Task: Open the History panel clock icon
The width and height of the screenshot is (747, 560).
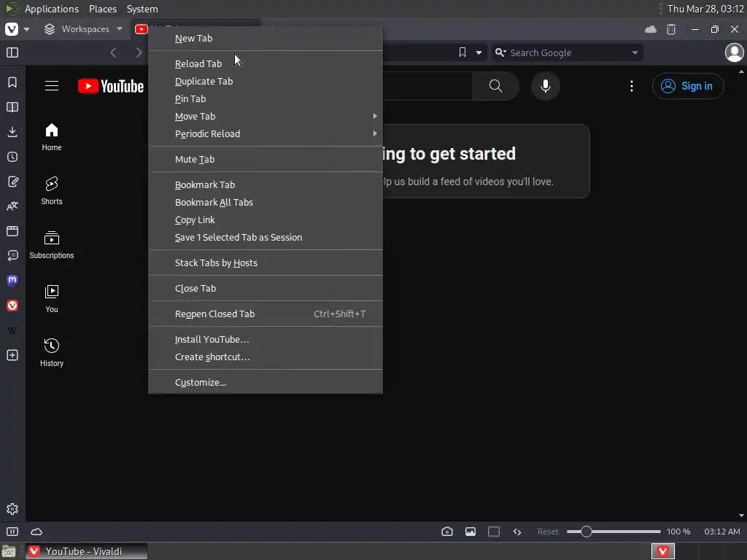Action: click(x=12, y=157)
